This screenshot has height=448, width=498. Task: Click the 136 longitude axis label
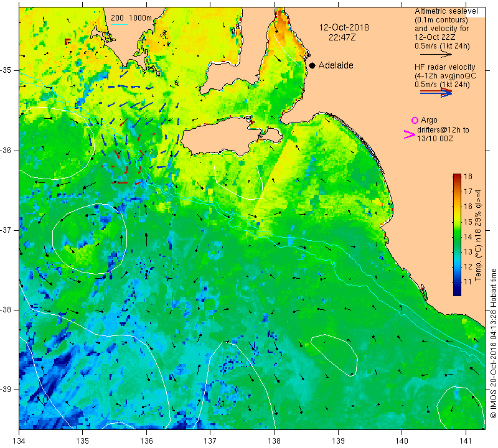[147, 441]
